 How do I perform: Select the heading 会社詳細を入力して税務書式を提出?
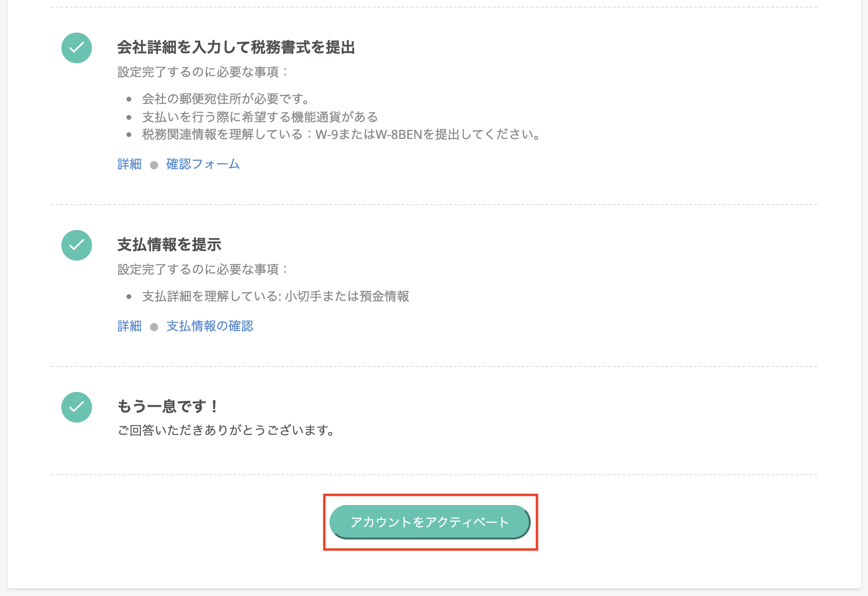[236, 47]
